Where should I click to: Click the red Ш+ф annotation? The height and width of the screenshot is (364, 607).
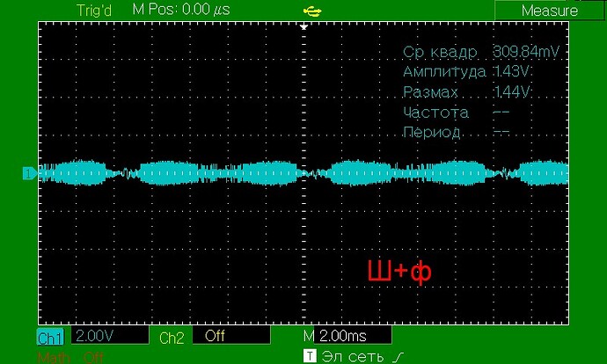tap(399, 273)
